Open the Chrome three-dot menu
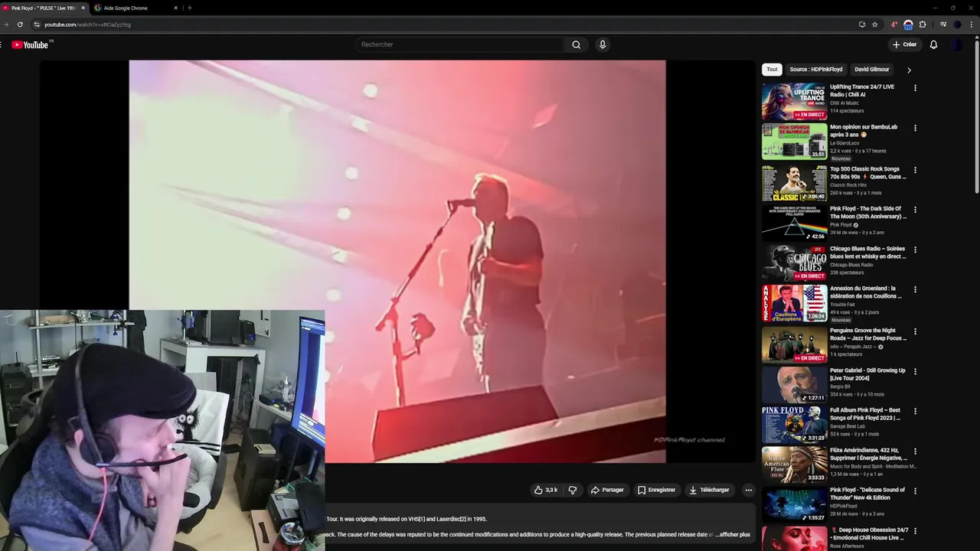 (972, 24)
